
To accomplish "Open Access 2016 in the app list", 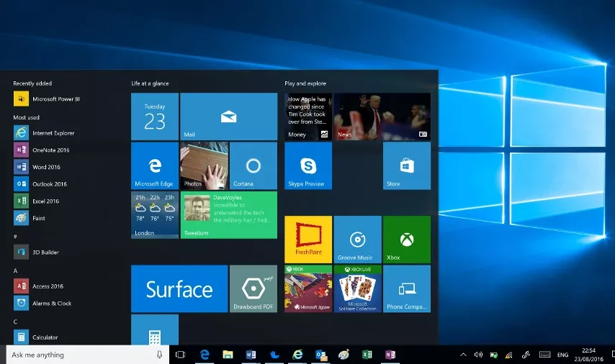I will 38,286.
